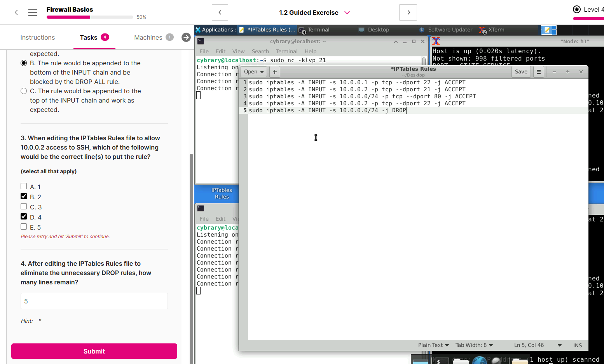This screenshot has width=604, height=364.
Task: Click the back chevron beside the hamburger menu
Action: 16,12
